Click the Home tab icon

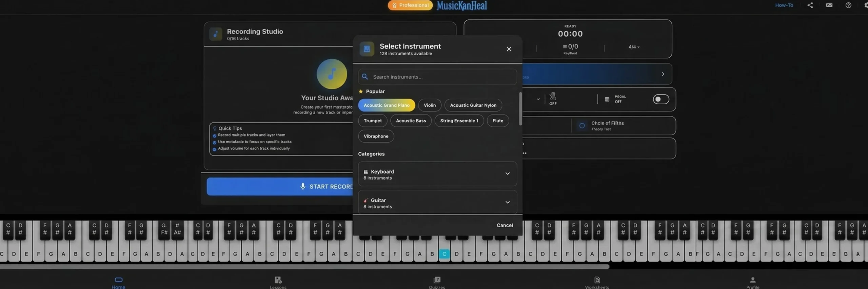coord(118,280)
